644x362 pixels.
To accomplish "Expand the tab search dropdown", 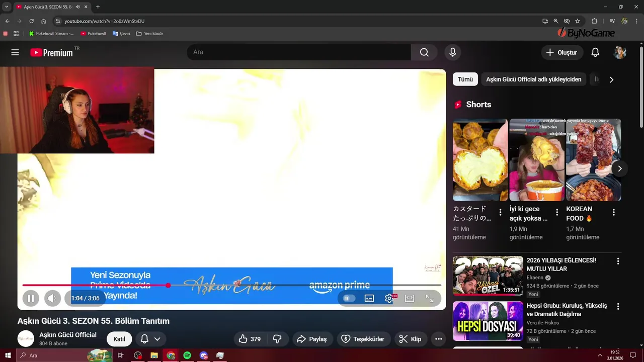I will click(7, 7).
